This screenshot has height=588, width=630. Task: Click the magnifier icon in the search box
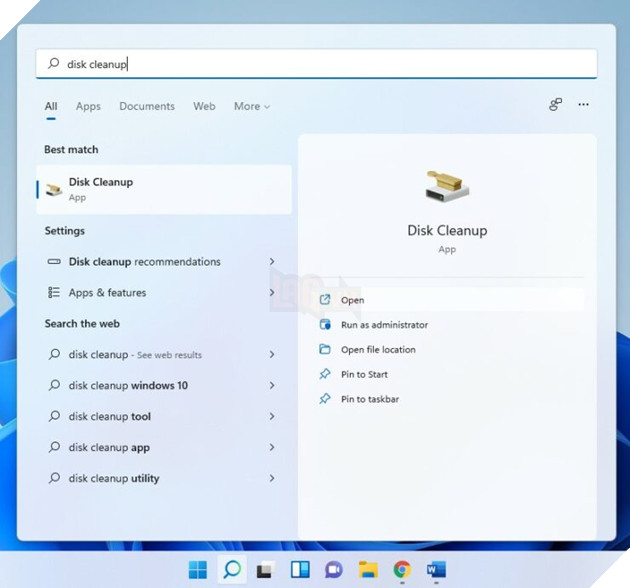(53, 63)
